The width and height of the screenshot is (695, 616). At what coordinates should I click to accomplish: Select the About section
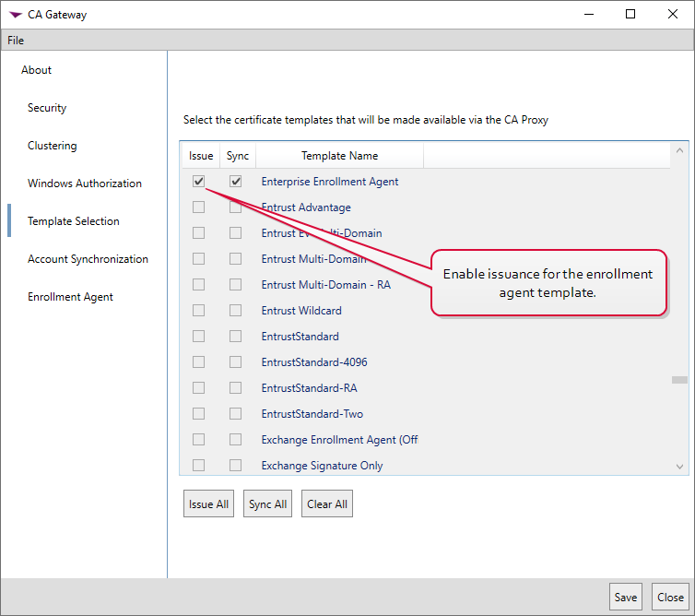click(x=37, y=70)
